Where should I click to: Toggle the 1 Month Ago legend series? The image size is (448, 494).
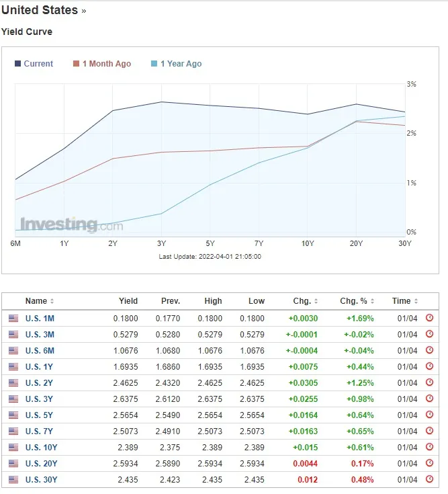(101, 64)
